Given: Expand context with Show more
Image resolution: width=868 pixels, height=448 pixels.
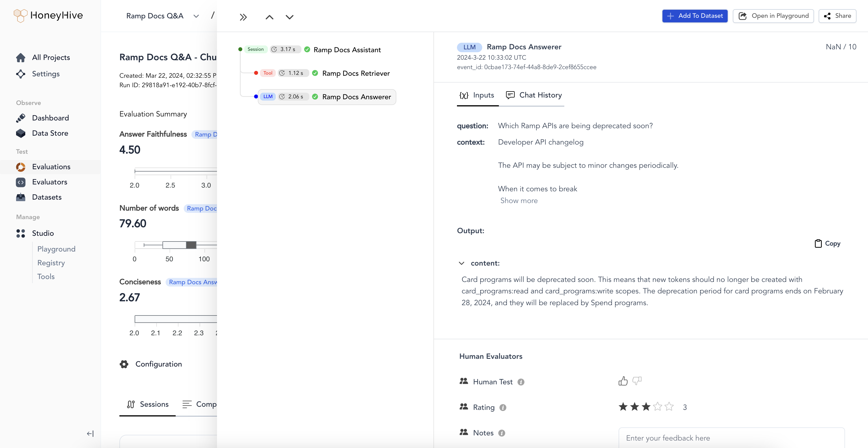Looking at the screenshot, I should [519, 200].
